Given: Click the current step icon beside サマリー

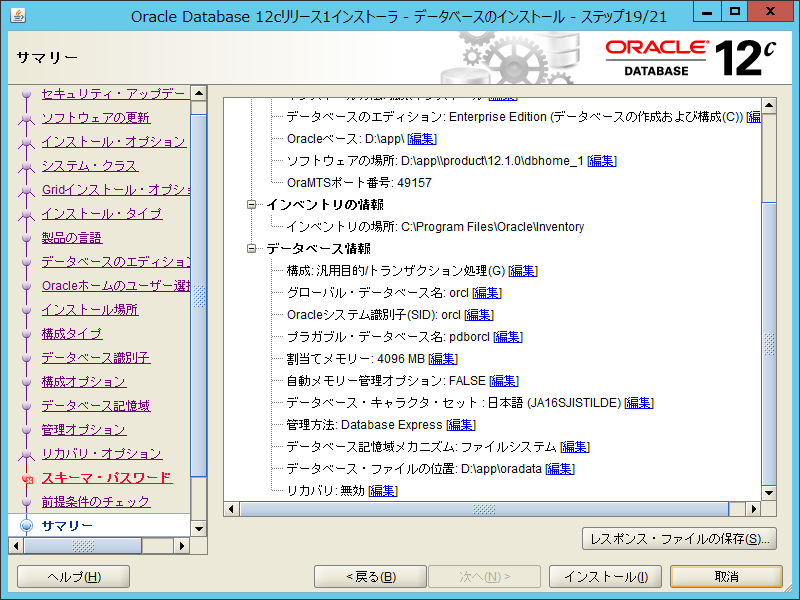Looking at the screenshot, I should point(27,526).
